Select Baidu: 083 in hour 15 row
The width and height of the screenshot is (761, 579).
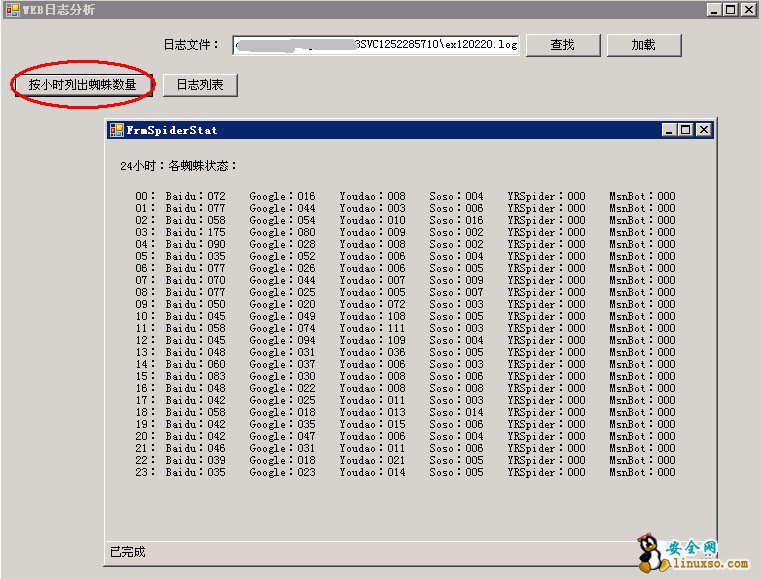[196, 376]
